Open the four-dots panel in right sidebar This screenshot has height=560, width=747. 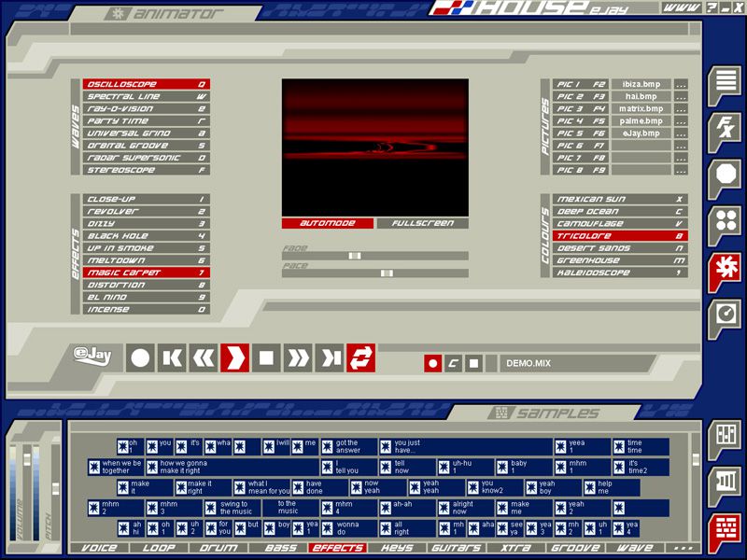coord(724,222)
